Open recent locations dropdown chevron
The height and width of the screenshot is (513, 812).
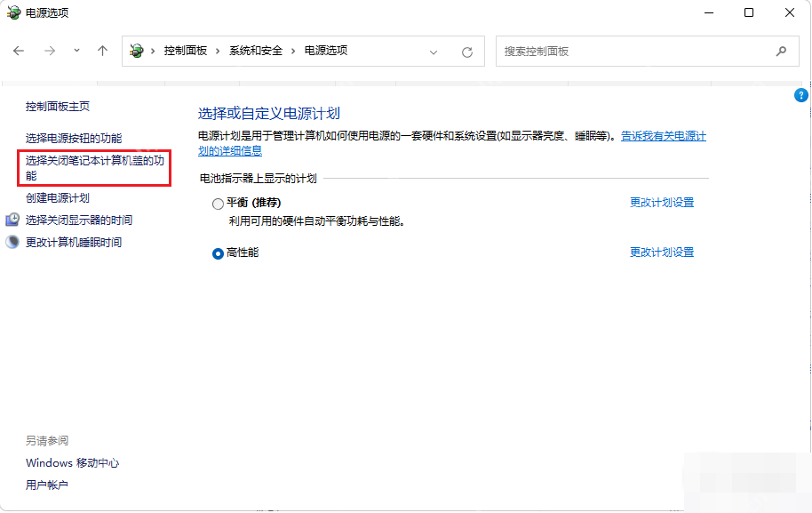click(76, 51)
